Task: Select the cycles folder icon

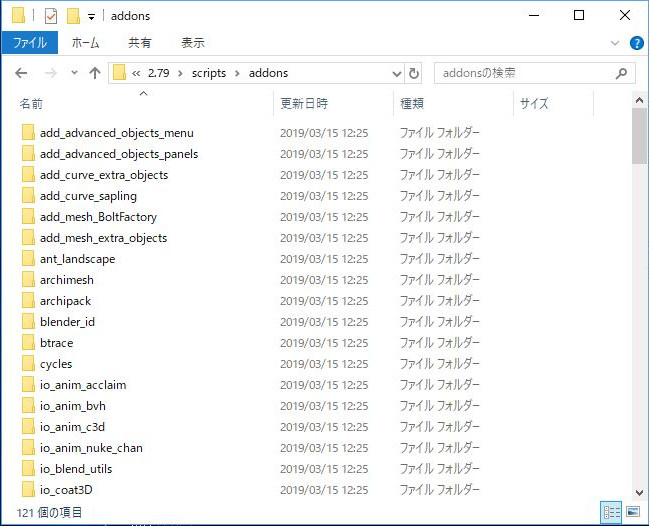Action: click(28, 364)
